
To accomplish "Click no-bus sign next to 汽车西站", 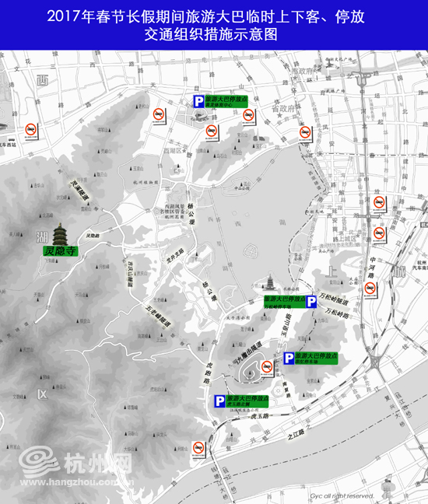I will [31, 131].
